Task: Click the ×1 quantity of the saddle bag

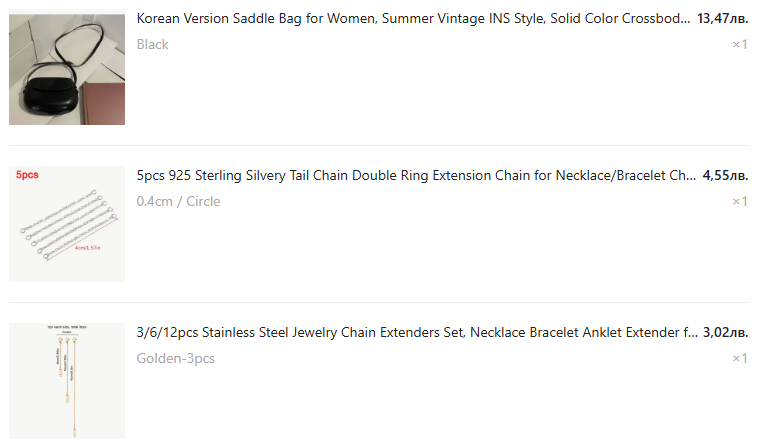Action: [x=740, y=44]
